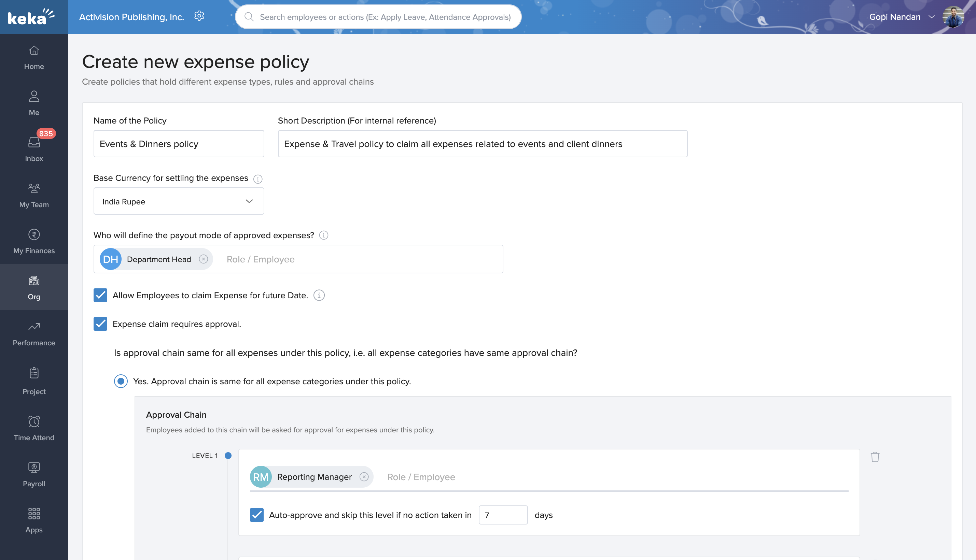Disable Auto-approve and skip this level checkbox

(x=257, y=515)
